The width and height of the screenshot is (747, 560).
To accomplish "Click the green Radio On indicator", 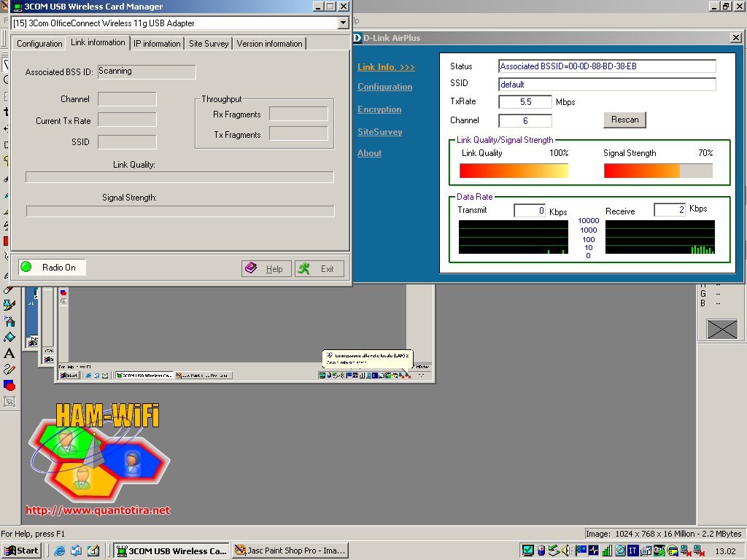I will pos(26,267).
